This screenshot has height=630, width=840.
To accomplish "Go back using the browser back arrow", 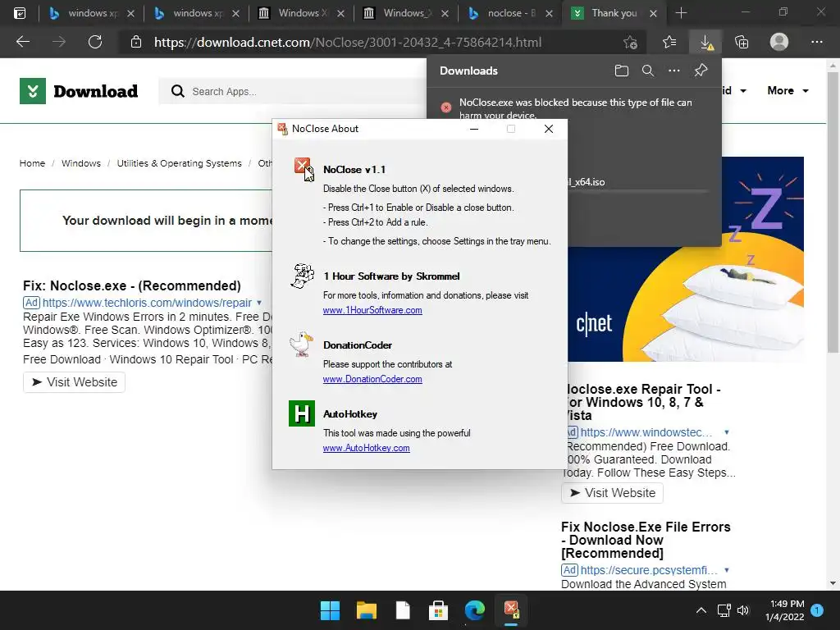I will point(22,42).
